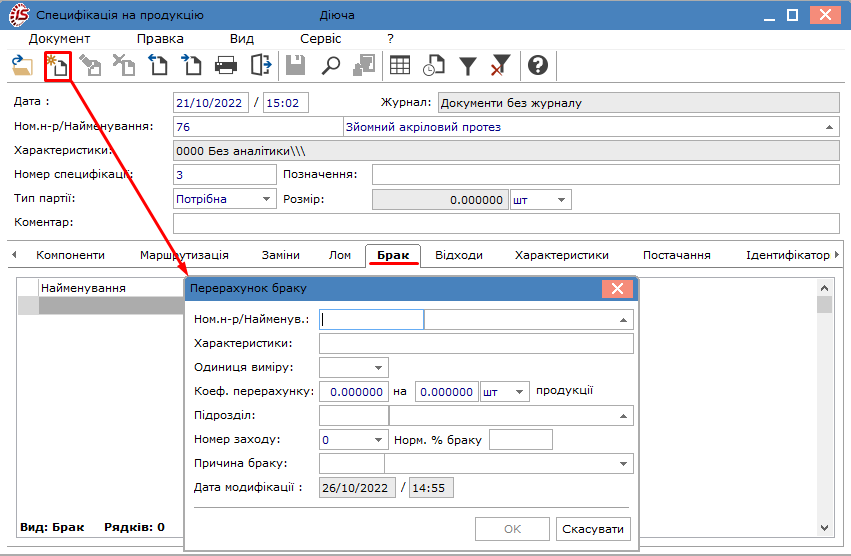Click the OK button in dialog
The height and width of the screenshot is (556, 851).
(512, 529)
